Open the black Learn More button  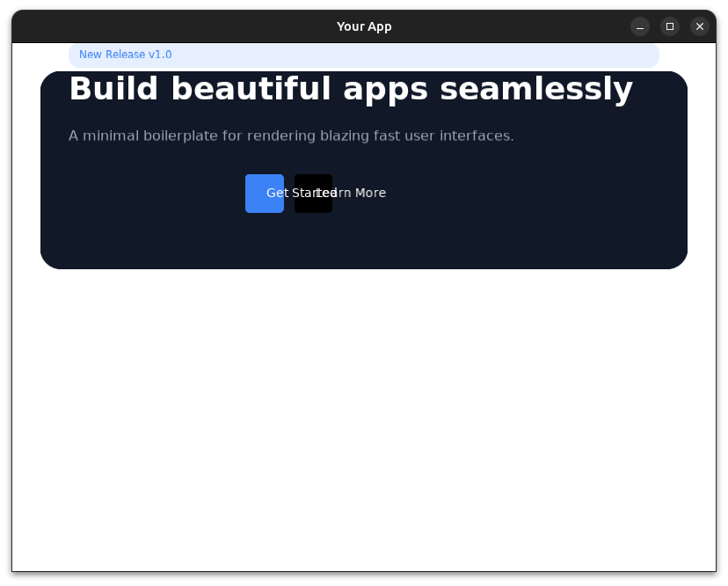[313, 194]
